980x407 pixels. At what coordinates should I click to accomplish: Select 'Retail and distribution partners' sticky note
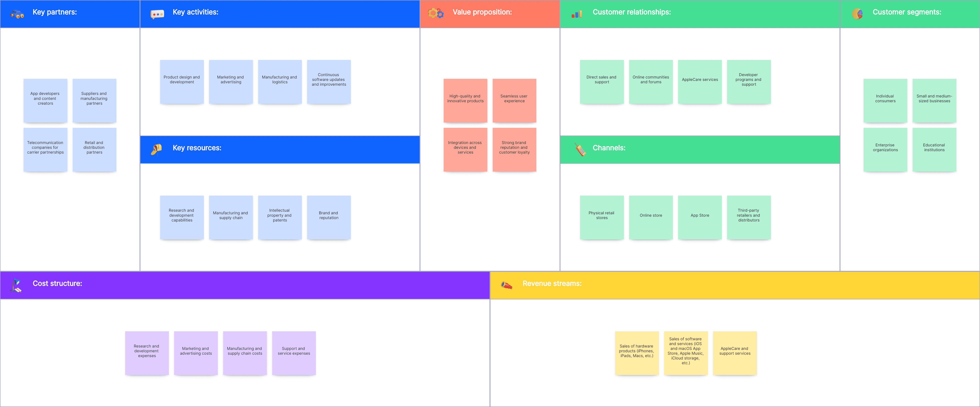(94, 150)
